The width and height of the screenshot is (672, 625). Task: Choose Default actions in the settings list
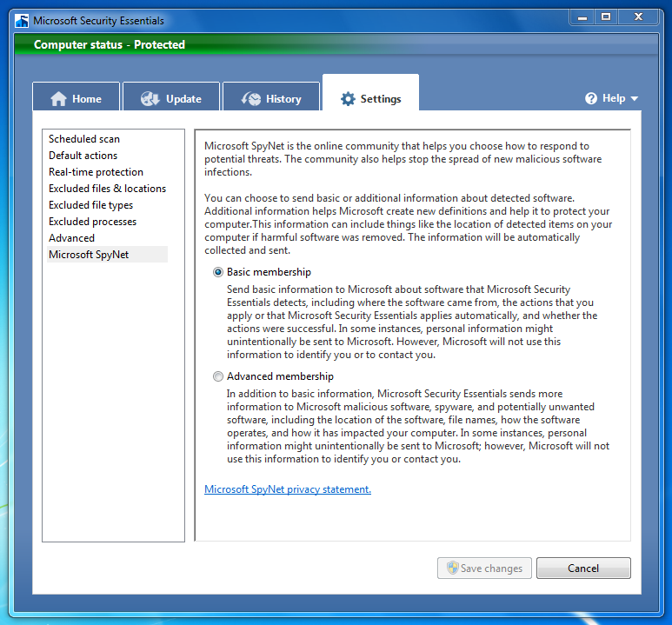coord(83,156)
